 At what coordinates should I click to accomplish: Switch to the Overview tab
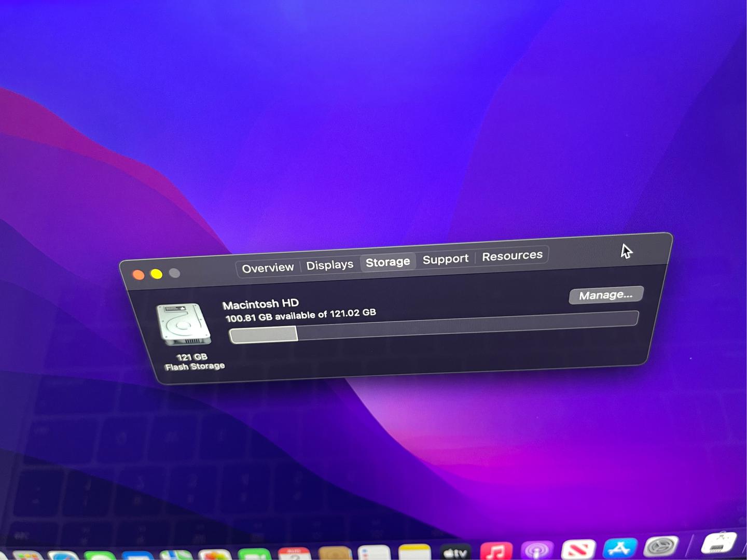coord(268,268)
